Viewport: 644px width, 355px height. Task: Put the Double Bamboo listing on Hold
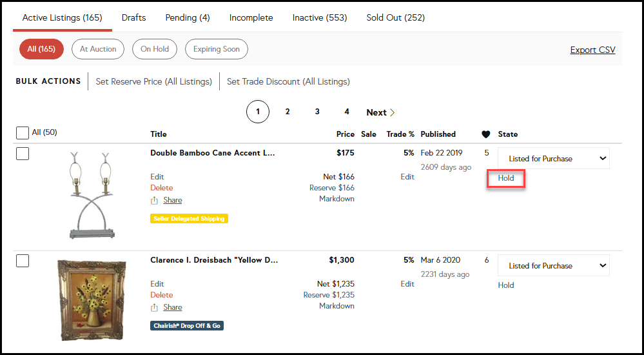coord(506,178)
